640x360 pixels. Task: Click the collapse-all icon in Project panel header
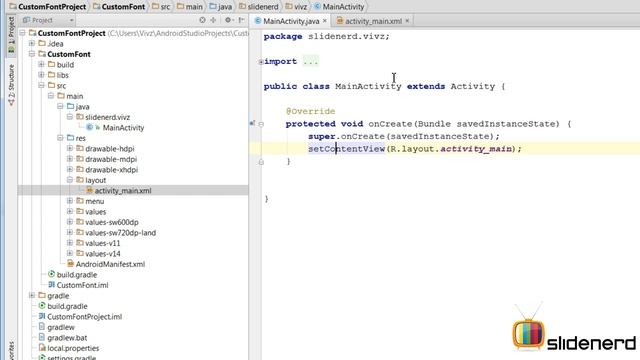(213, 20)
